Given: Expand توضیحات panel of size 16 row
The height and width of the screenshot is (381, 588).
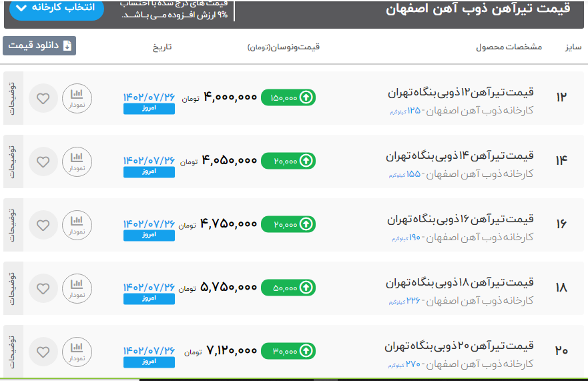Looking at the screenshot, I should [13, 224].
